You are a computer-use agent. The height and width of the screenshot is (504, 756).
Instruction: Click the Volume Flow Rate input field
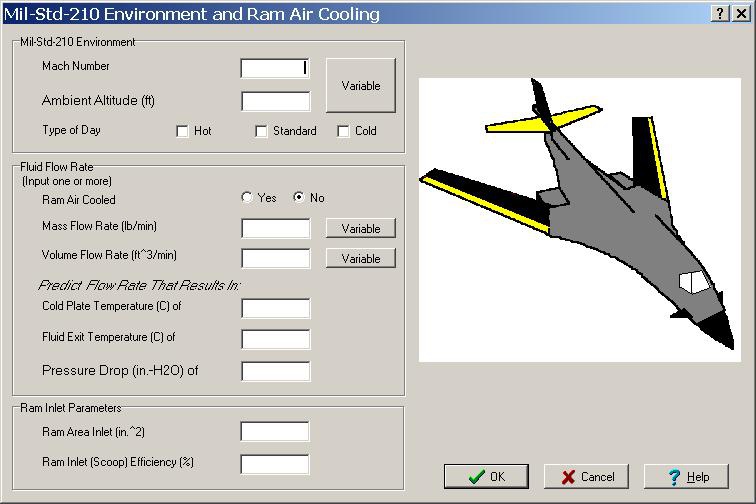point(275,258)
